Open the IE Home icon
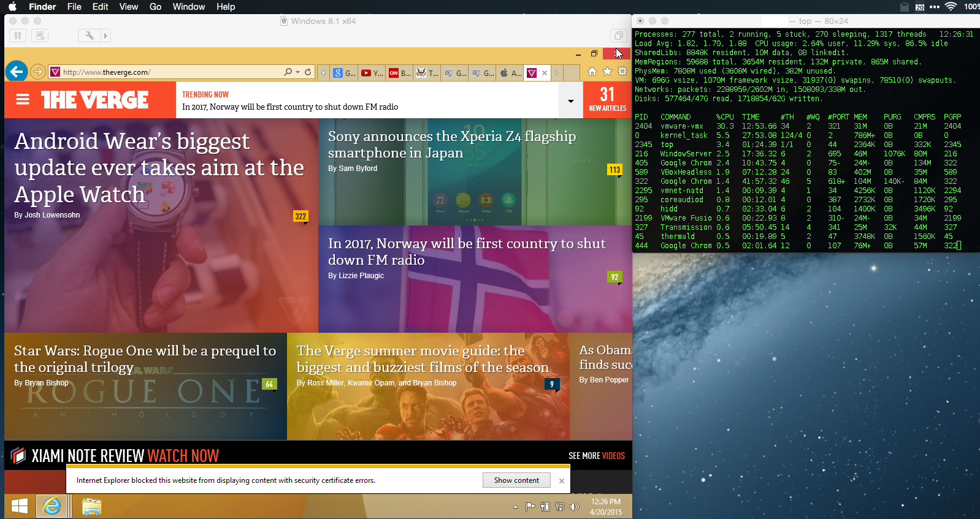 (x=592, y=72)
